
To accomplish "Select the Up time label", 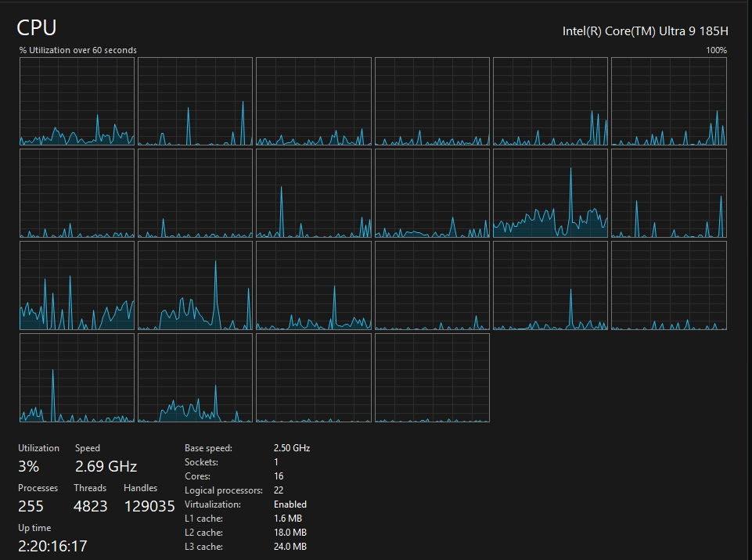I will coord(34,528).
